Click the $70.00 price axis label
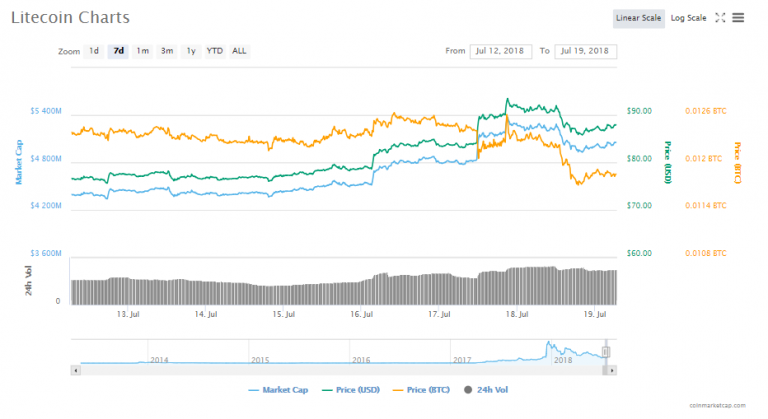 click(x=639, y=206)
